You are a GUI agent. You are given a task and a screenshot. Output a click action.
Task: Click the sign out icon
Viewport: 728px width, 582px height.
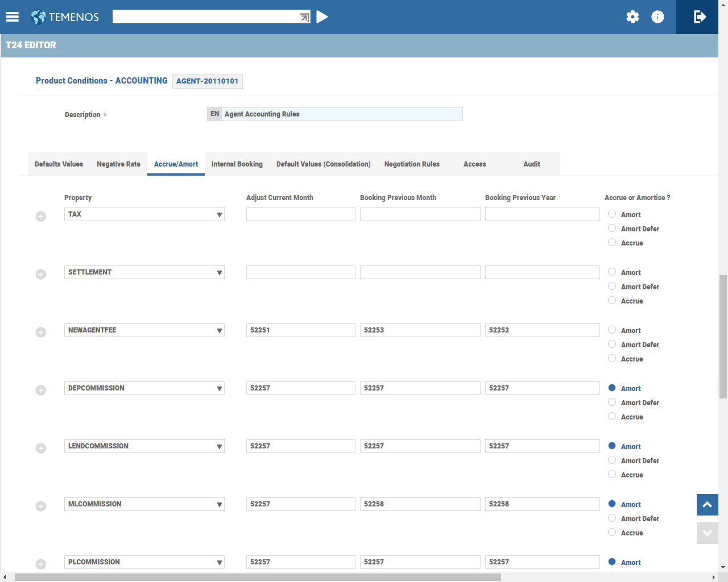pos(700,17)
